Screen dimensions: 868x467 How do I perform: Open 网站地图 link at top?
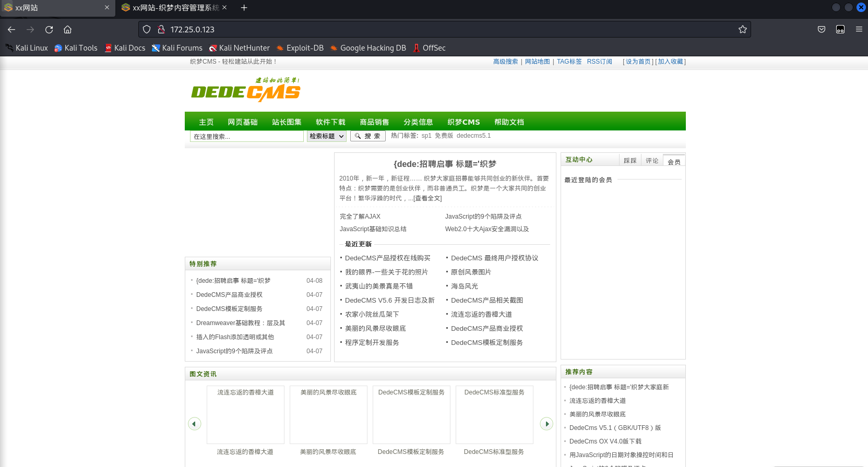(x=537, y=62)
